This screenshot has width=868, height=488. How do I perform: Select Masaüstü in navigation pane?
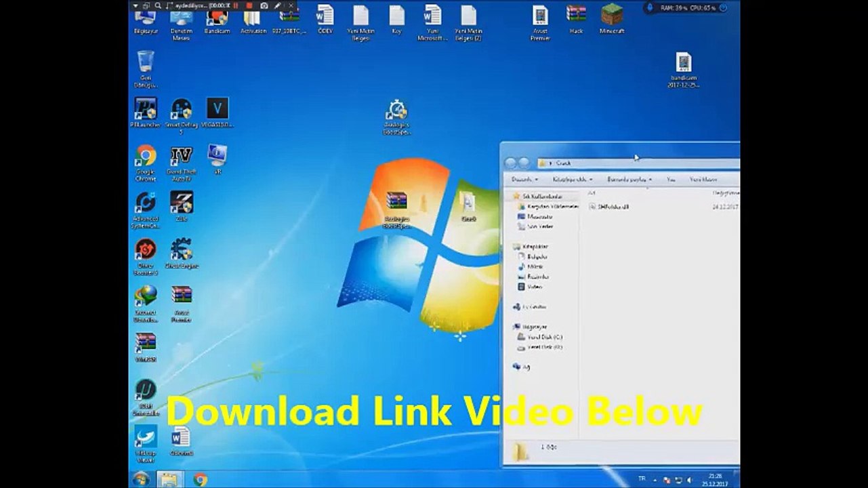tap(534, 216)
